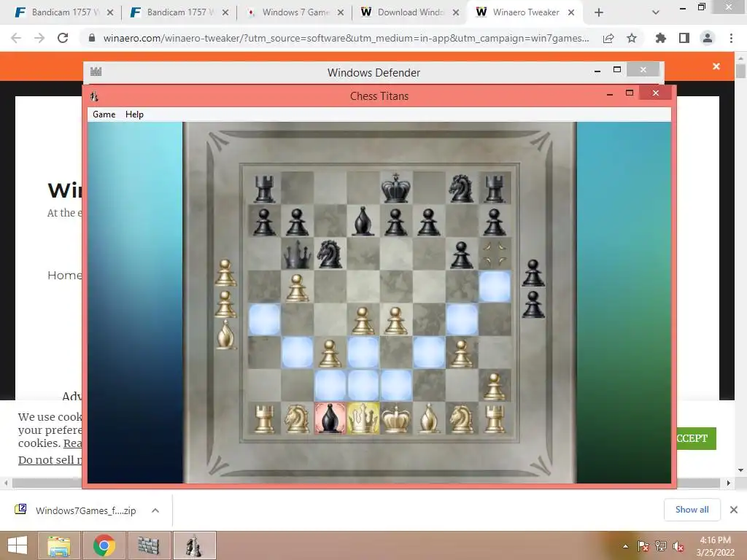Open the Chrome profile avatar
This screenshot has height=560, width=747.
tap(708, 38)
